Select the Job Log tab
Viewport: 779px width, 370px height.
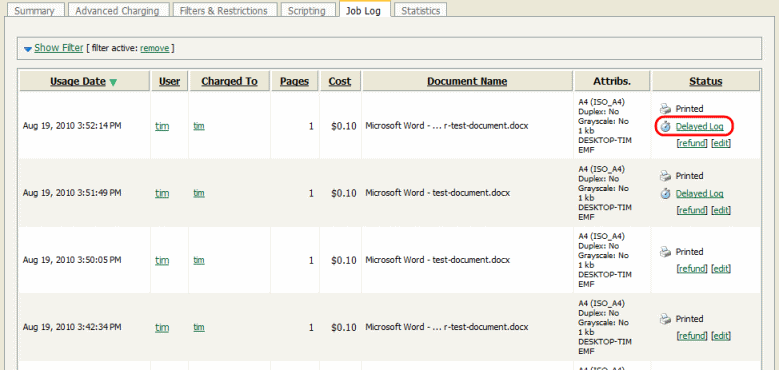point(364,9)
